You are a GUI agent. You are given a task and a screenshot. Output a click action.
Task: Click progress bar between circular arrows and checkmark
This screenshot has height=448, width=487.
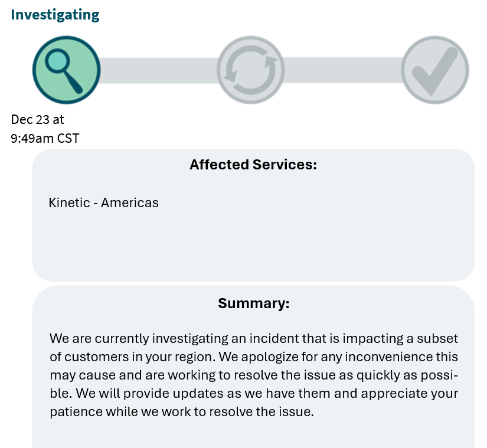343,70
